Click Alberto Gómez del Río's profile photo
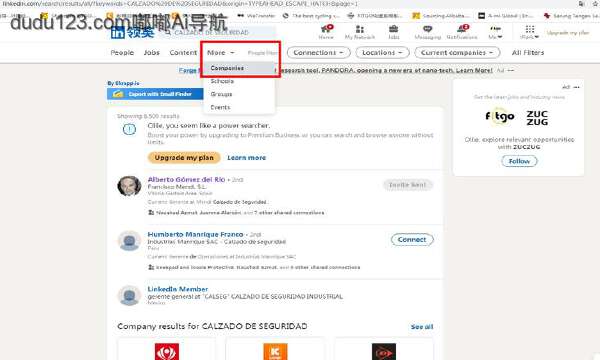This screenshot has width=600, height=360. coord(129,186)
